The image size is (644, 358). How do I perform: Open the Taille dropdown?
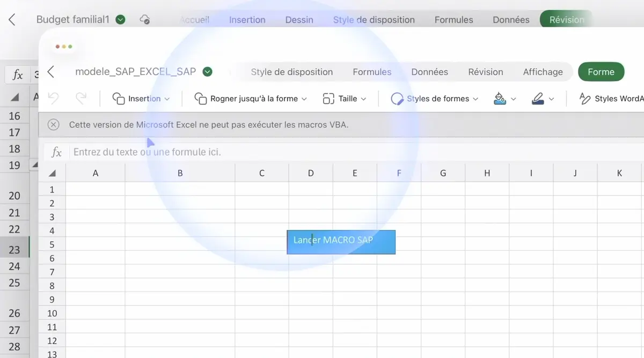[x=345, y=99]
